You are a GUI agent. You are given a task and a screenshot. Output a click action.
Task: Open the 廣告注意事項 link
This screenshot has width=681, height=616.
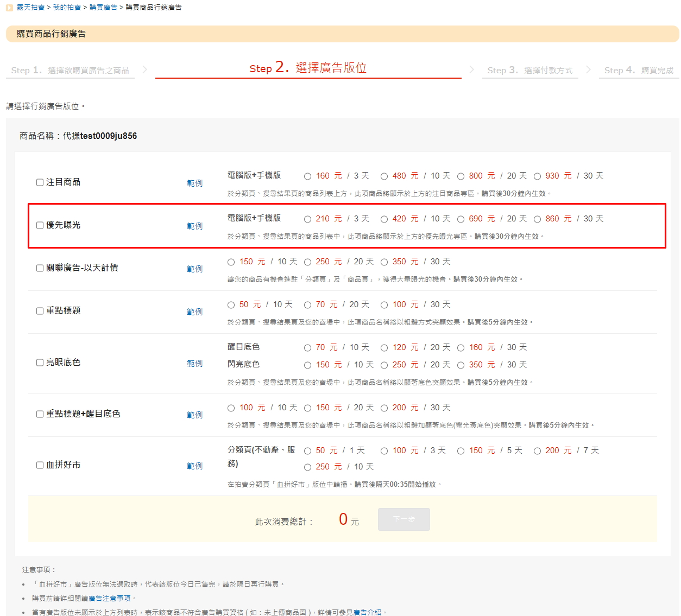coord(109,598)
